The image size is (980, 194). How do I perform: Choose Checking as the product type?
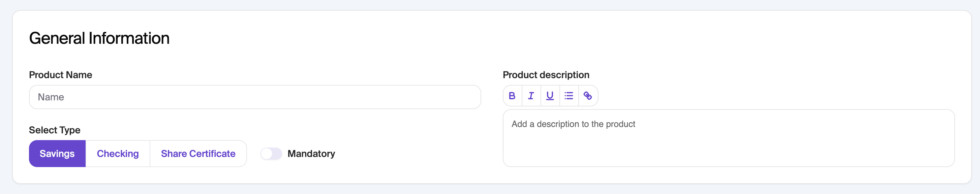pyautogui.click(x=118, y=154)
